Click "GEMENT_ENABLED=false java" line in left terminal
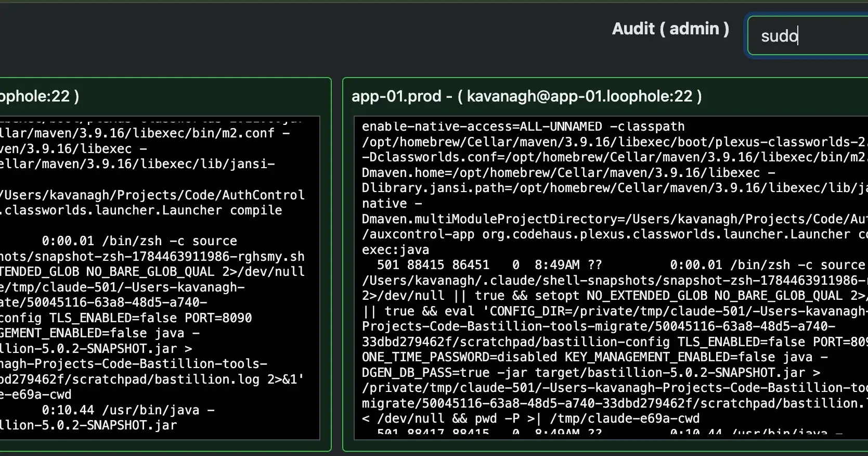The image size is (868, 456). 99,333
